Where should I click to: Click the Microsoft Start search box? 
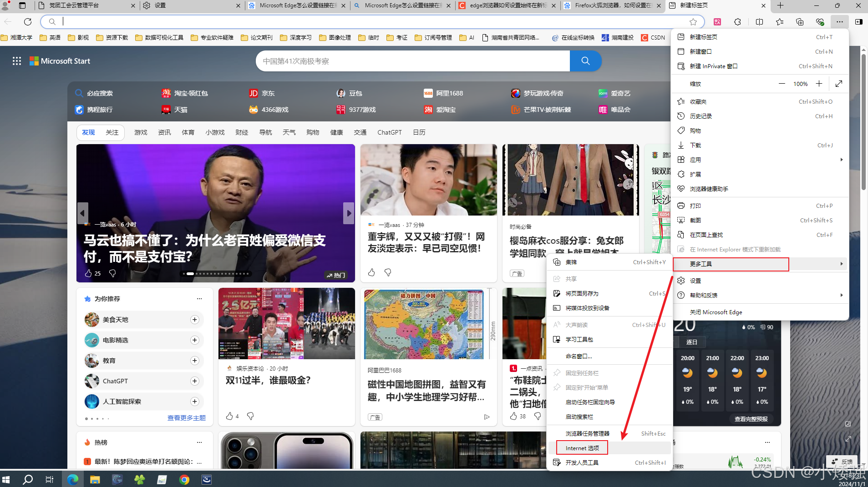[x=413, y=61]
